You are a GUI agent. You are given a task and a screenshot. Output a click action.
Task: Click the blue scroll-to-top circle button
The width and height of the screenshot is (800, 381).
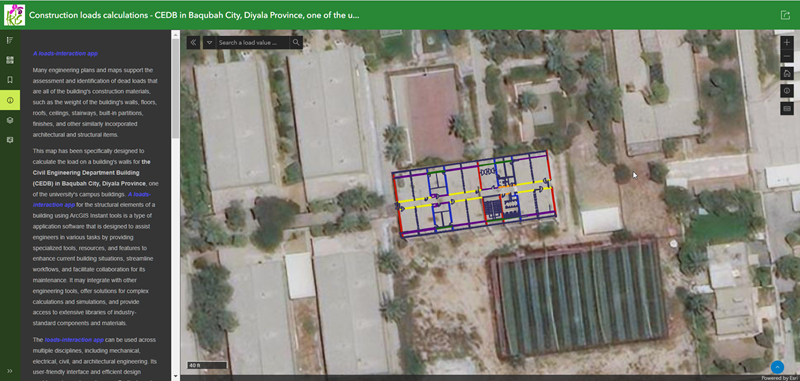pos(777,366)
